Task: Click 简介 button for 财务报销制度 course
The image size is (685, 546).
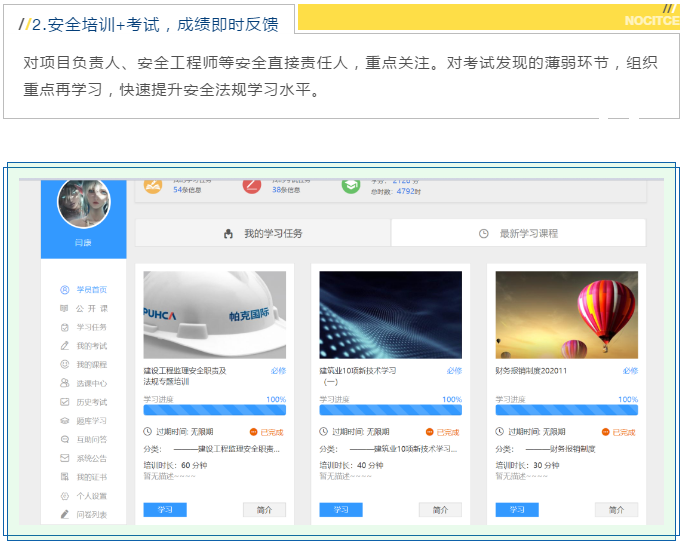Action: point(616,510)
